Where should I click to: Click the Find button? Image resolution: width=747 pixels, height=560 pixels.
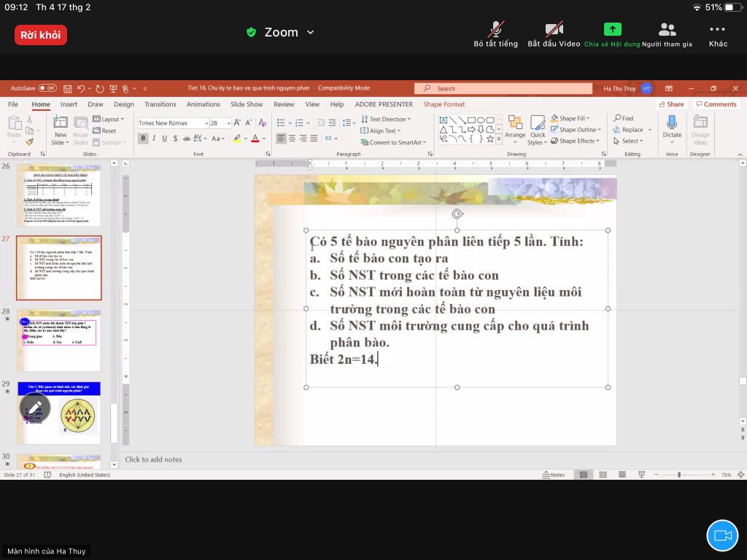[624, 118]
